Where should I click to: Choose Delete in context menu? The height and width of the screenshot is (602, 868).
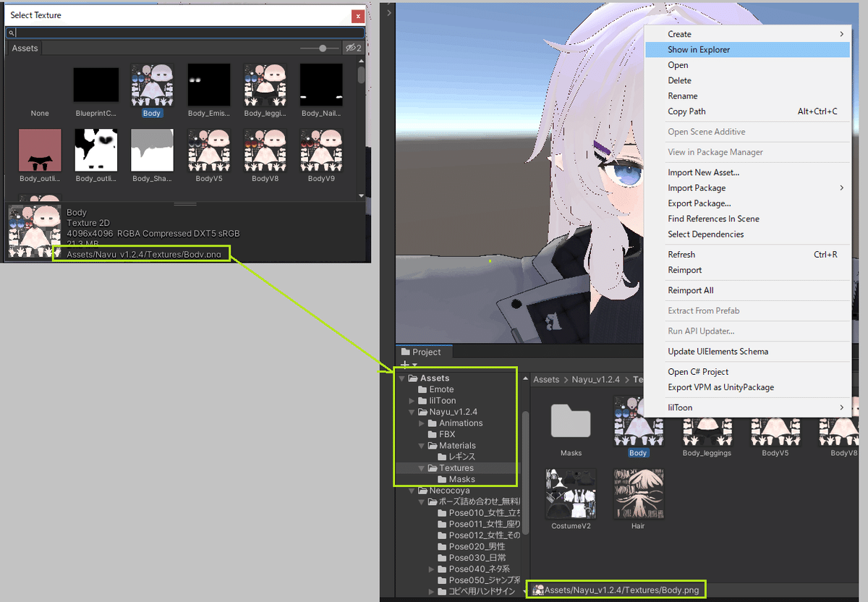(747, 80)
